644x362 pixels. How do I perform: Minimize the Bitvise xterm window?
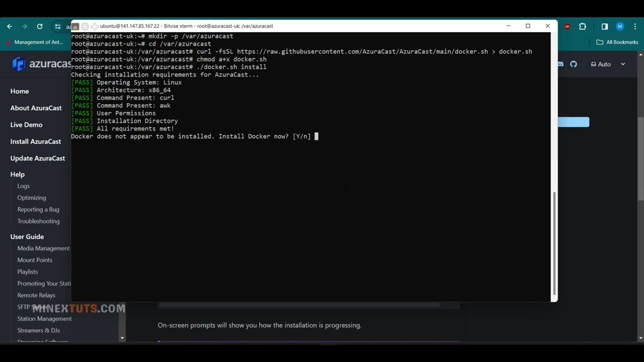coord(509,26)
